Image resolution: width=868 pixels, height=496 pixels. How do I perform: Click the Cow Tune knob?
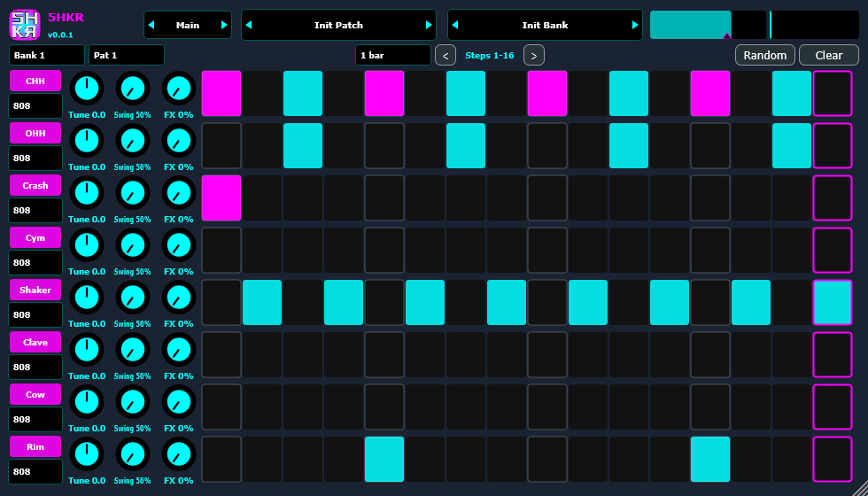pyautogui.click(x=87, y=402)
